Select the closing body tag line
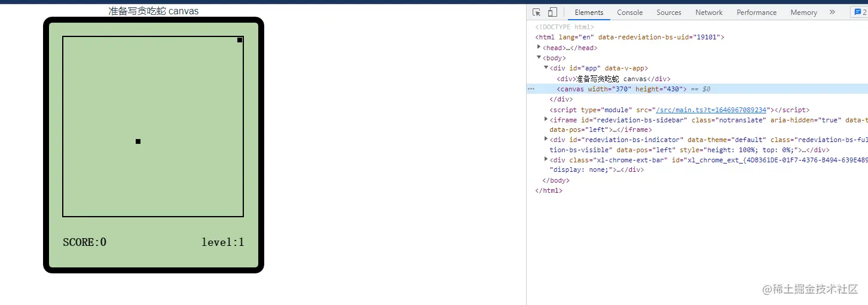 coord(556,180)
